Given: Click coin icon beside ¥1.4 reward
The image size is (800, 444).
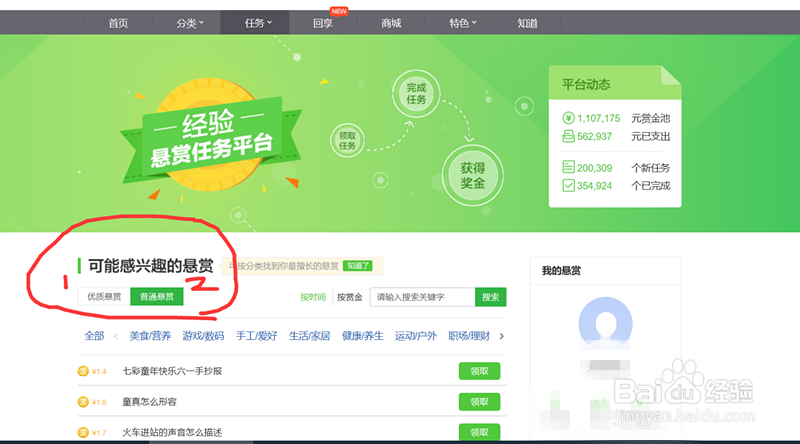Looking at the screenshot, I should (x=83, y=371).
